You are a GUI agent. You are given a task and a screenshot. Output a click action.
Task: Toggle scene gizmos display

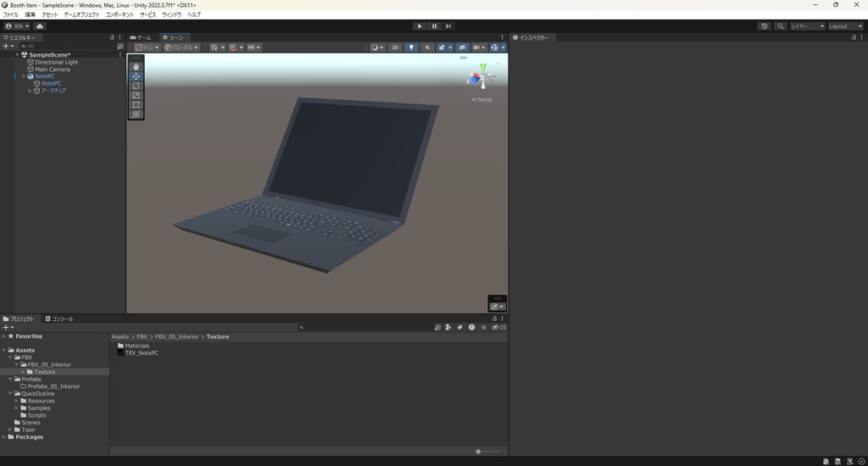tap(494, 47)
